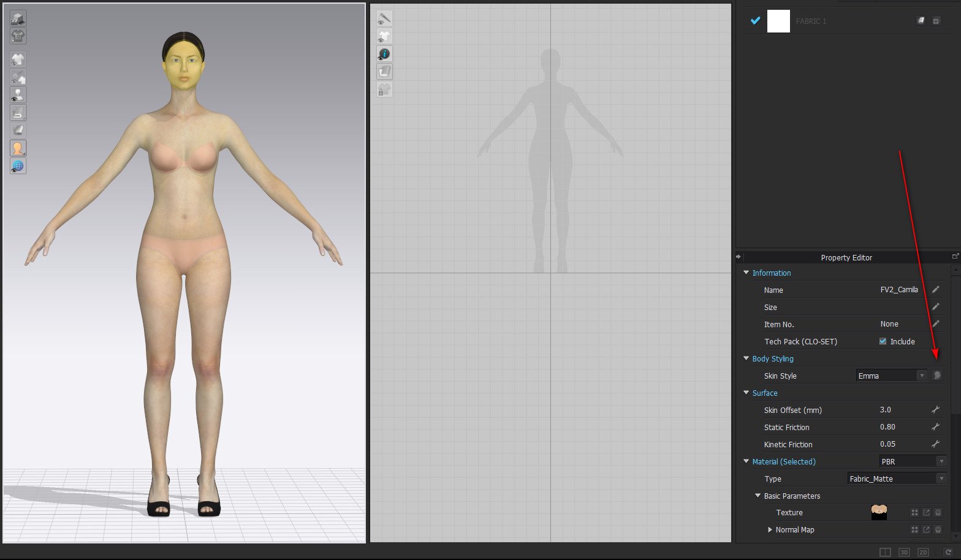Uncheck the Tech Pack Include checkbox
Viewport: 961px width, 560px height.
883,341
